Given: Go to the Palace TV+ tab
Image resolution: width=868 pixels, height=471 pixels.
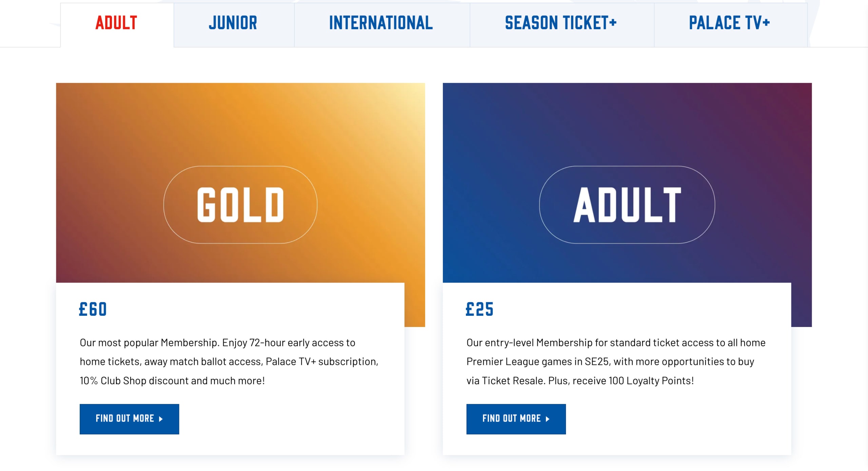Looking at the screenshot, I should pos(730,24).
